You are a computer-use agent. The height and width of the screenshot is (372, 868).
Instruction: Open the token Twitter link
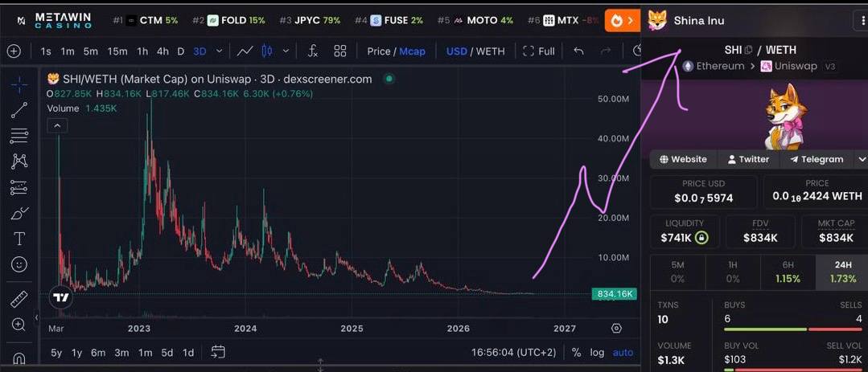pyautogui.click(x=748, y=159)
